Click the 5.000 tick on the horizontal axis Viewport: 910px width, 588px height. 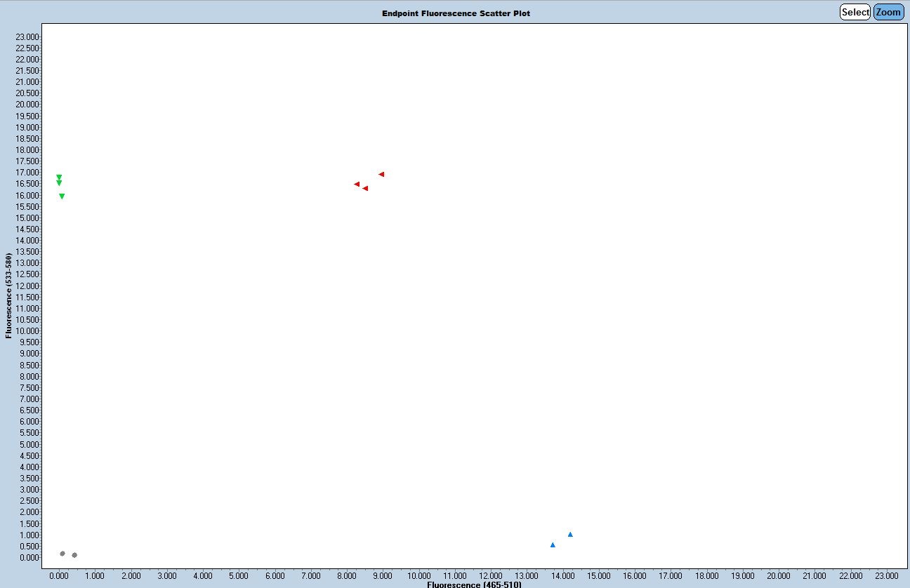(x=239, y=576)
